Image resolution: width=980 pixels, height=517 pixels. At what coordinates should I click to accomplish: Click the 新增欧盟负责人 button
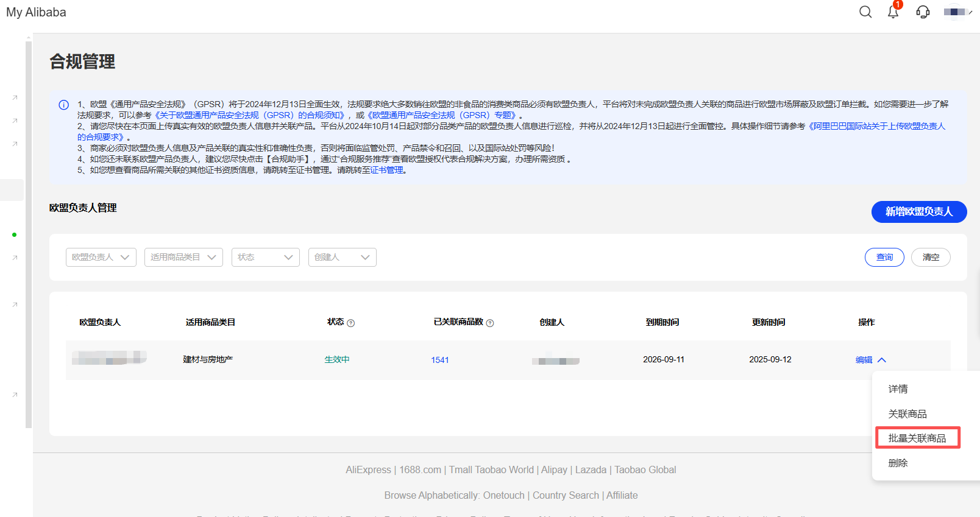(918, 211)
